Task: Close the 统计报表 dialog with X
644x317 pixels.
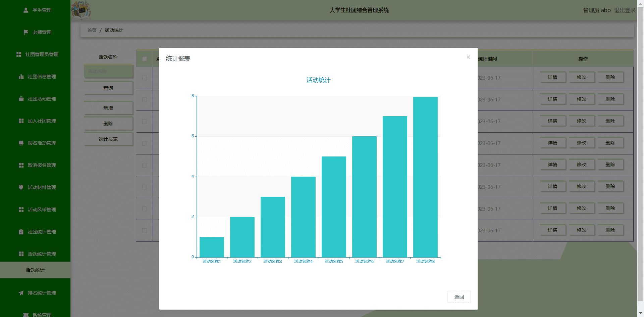Action: [468, 57]
